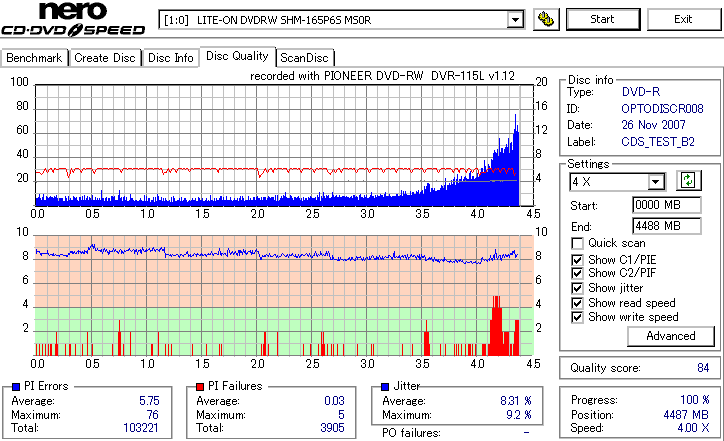Switch to the Benchmark tab
Viewport: 724px width, 441px height.
(x=34, y=58)
